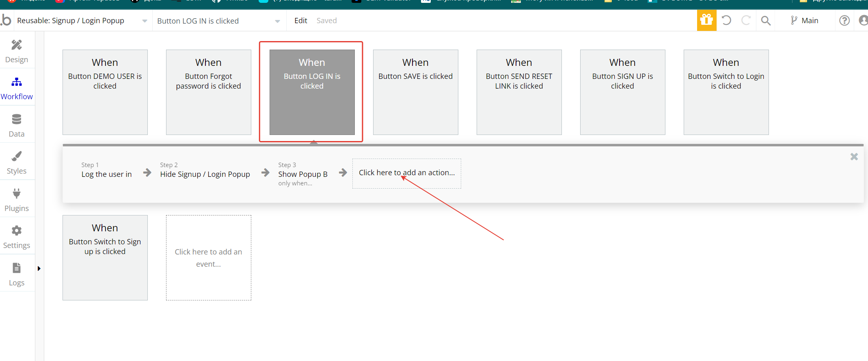
Task: Expand the left sidebar arrow
Action: click(x=39, y=268)
